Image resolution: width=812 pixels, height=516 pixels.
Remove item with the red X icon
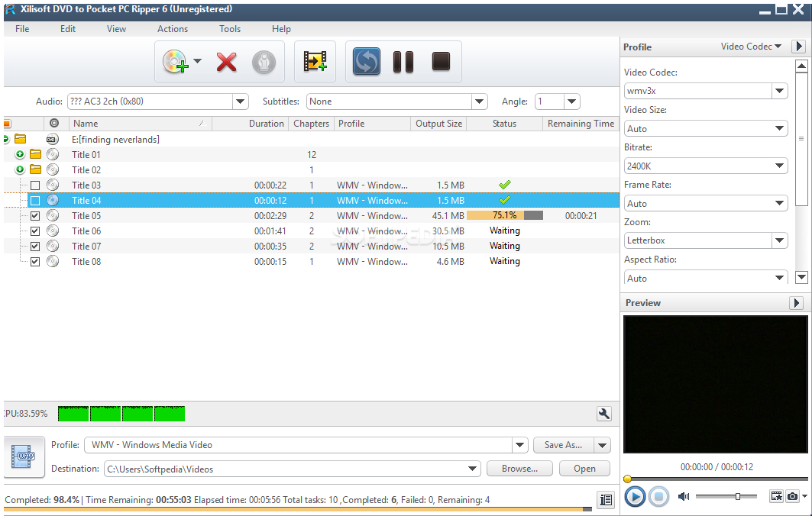coord(226,62)
